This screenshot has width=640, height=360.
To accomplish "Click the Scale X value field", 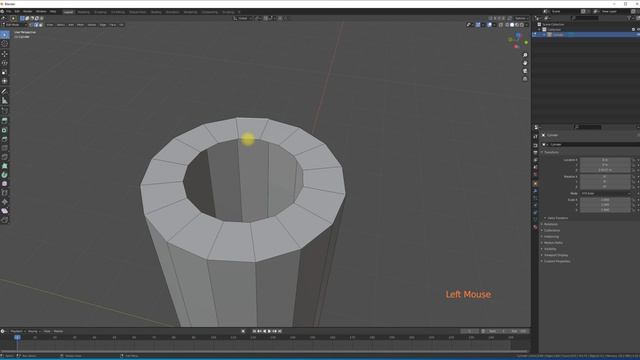I will (x=605, y=200).
